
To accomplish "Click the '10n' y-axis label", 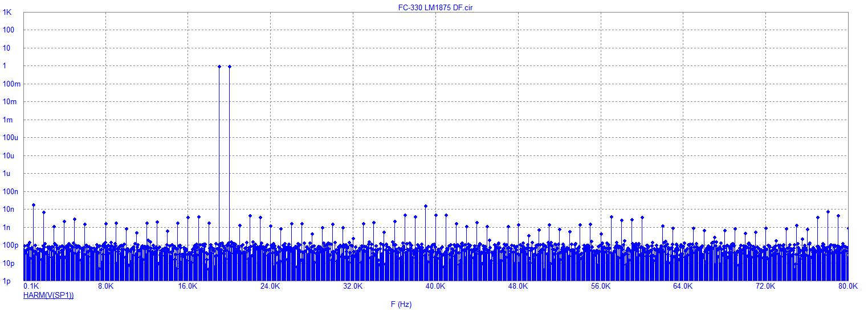I will pyautogui.click(x=9, y=210).
